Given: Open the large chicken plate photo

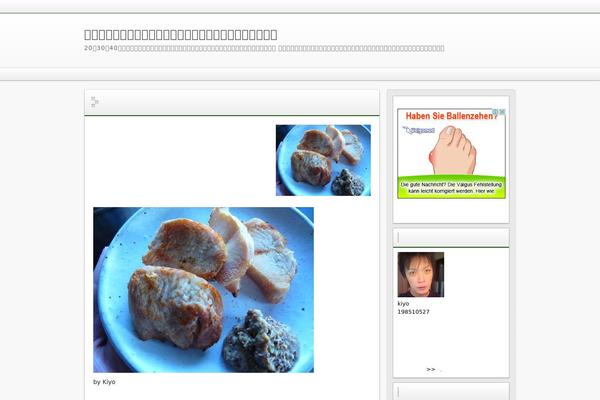Looking at the screenshot, I should pos(204,290).
